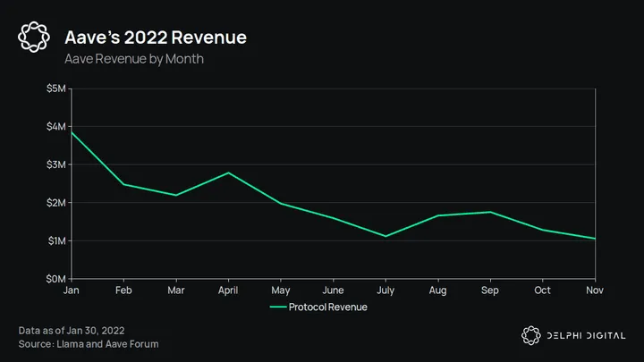Image resolution: width=644 pixels, height=362 pixels.
Task: Click the January peak point on the line
Action: pyautogui.click(x=72, y=132)
